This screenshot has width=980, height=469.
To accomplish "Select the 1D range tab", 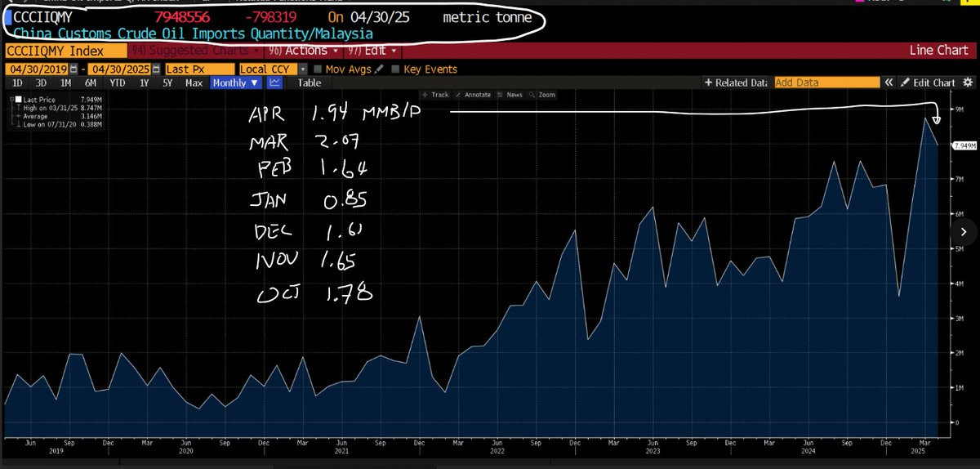I will click(17, 83).
